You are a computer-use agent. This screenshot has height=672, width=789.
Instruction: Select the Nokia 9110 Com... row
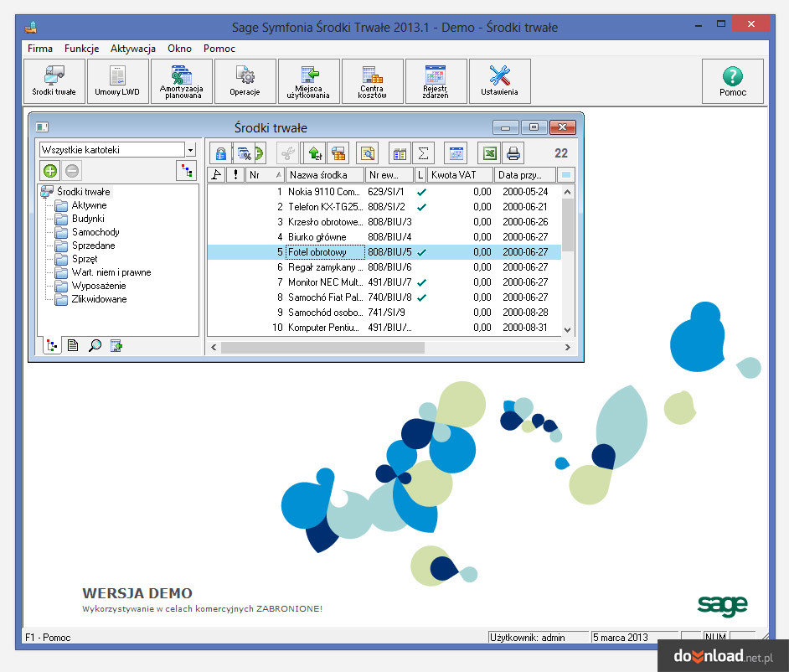[384, 192]
